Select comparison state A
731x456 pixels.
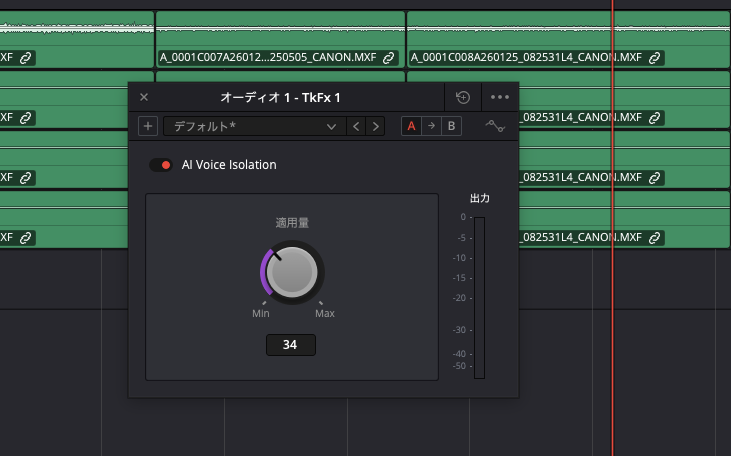click(411, 126)
